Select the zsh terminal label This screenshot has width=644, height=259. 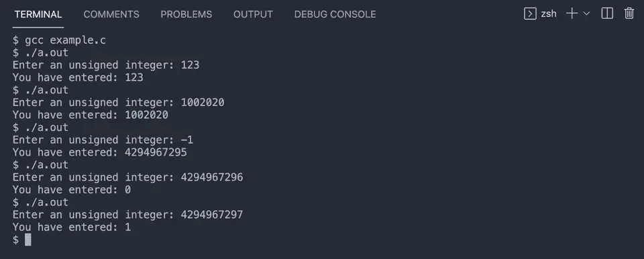(x=549, y=13)
